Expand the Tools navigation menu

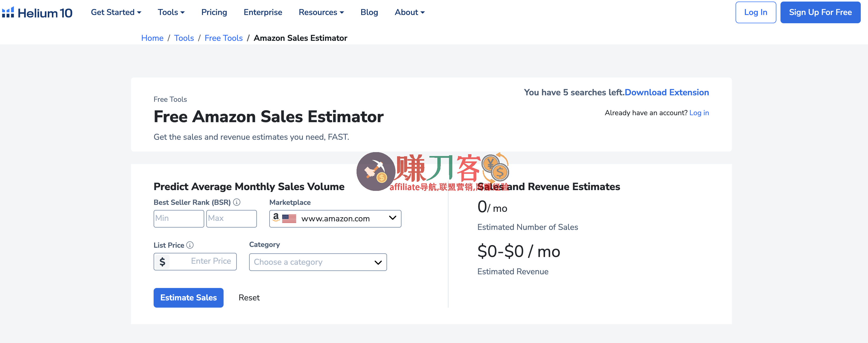(171, 12)
